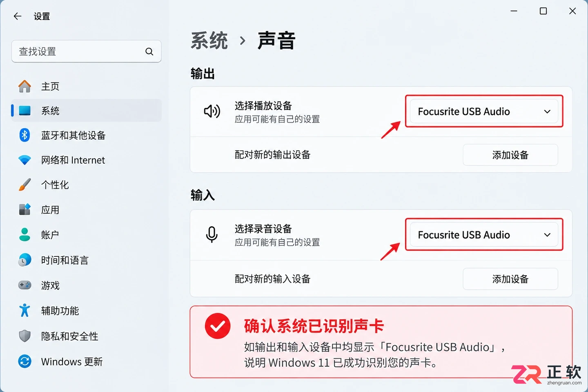Image resolution: width=588 pixels, height=392 pixels.
Task: Click the search magnifier icon
Action: coord(149,51)
